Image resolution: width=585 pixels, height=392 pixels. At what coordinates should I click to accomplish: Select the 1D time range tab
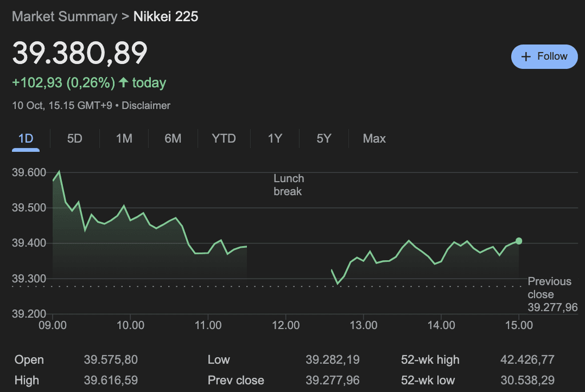(x=26, y=139)
